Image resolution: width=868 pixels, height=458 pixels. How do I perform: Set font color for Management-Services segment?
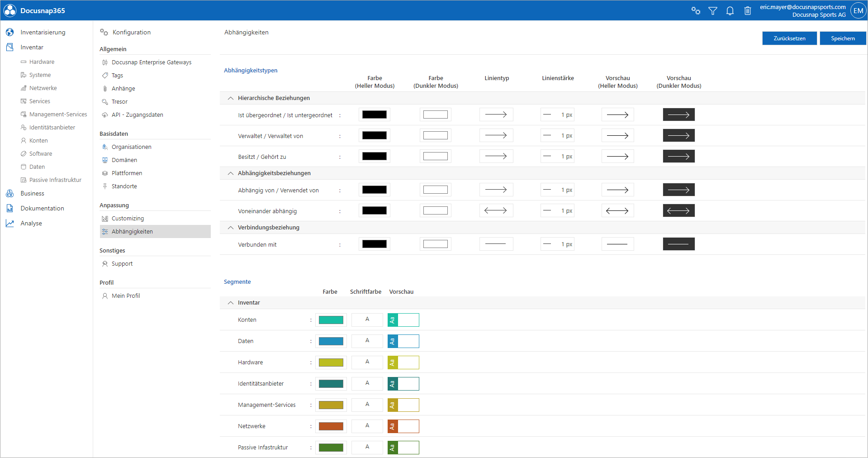367,405
